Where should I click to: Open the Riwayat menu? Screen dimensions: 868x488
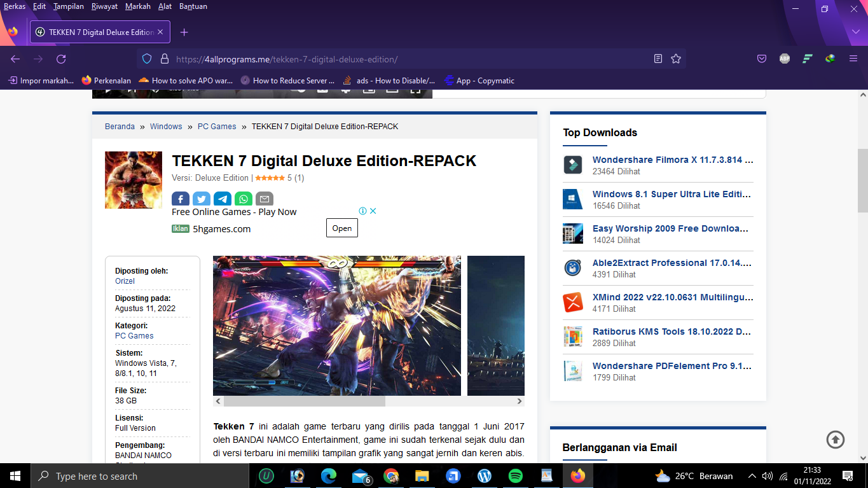point(104,6)
